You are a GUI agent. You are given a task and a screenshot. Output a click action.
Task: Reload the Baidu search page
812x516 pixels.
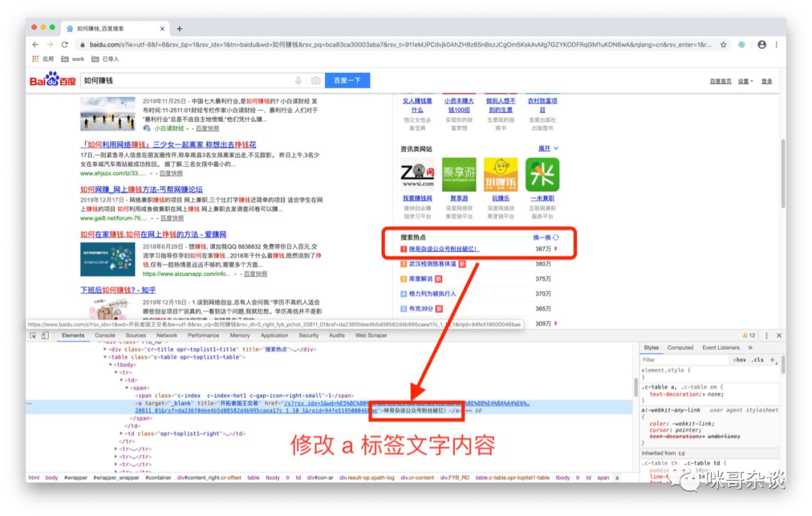point(65,44)
